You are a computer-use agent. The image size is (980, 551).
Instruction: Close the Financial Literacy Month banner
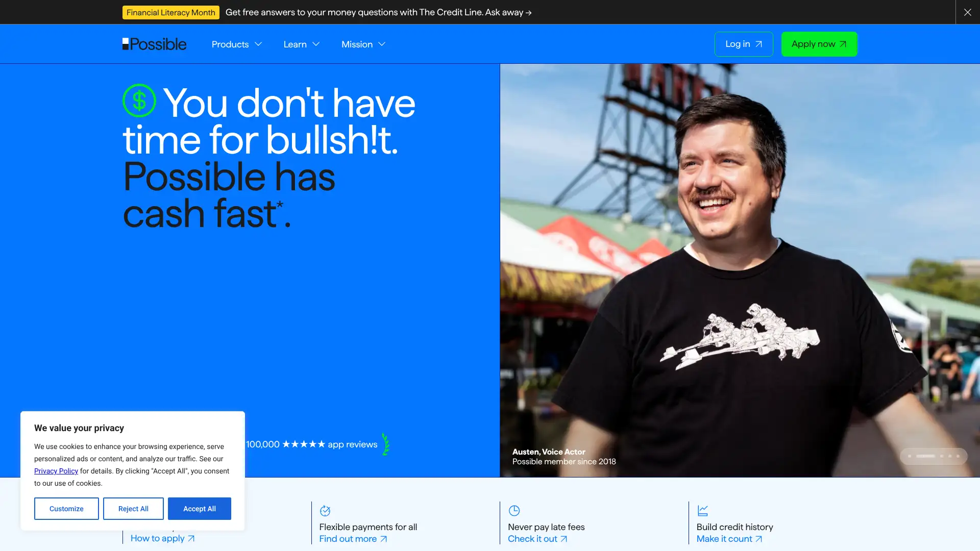(x=967, y=12)
